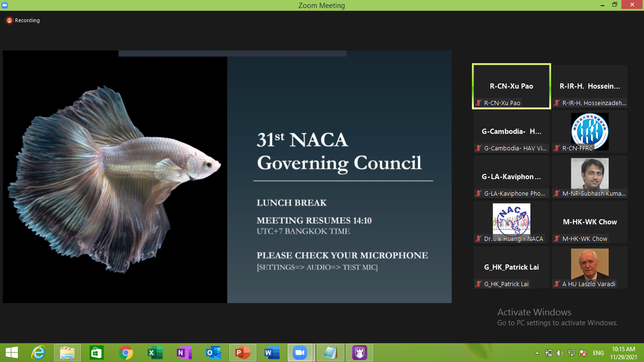Expand hidden system tray icons arrow

click(x=537, y=353)
